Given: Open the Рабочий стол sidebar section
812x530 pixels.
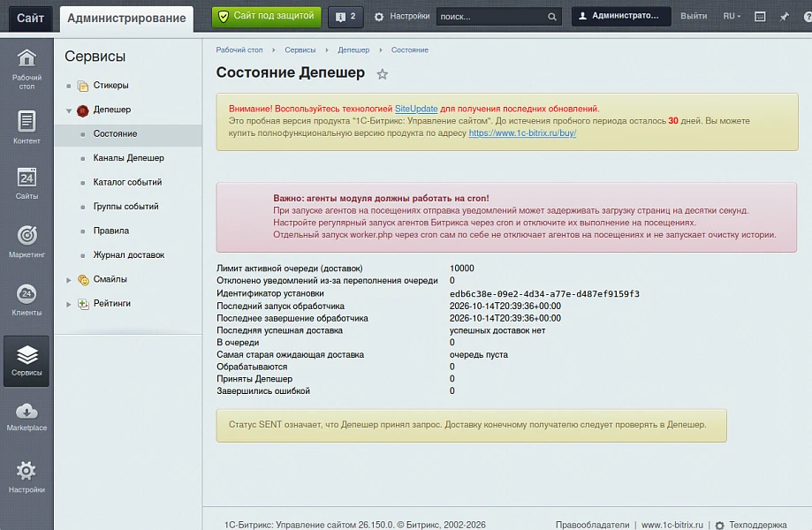Looking at the screenshot, I should [x=27, y=69].
